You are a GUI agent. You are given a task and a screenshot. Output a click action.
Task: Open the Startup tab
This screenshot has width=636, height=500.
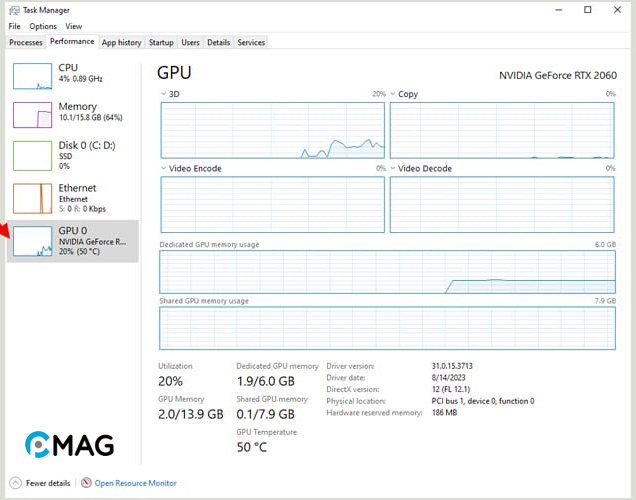[x=161, y=42]
